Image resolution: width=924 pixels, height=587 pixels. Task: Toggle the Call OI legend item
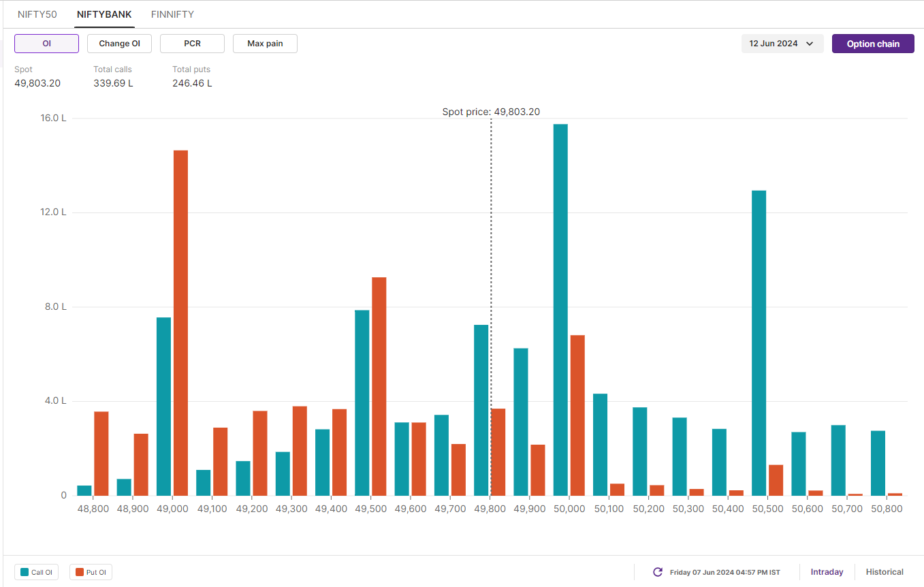(36, 572)
